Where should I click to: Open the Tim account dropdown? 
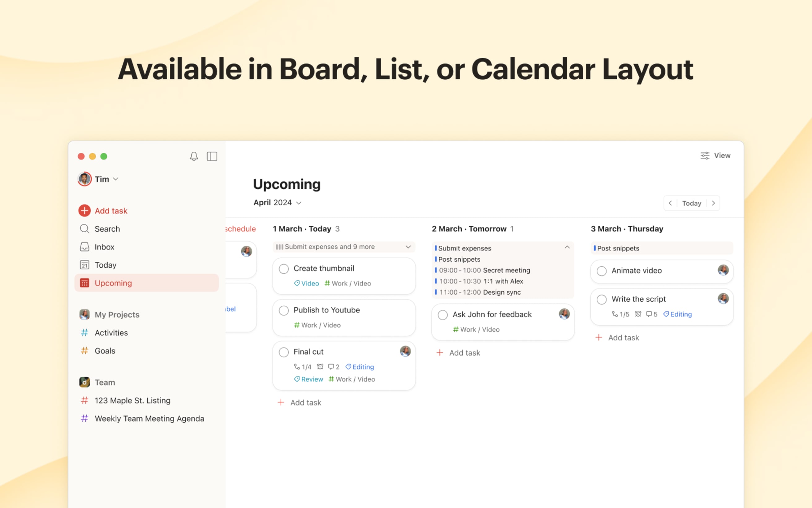115,179
